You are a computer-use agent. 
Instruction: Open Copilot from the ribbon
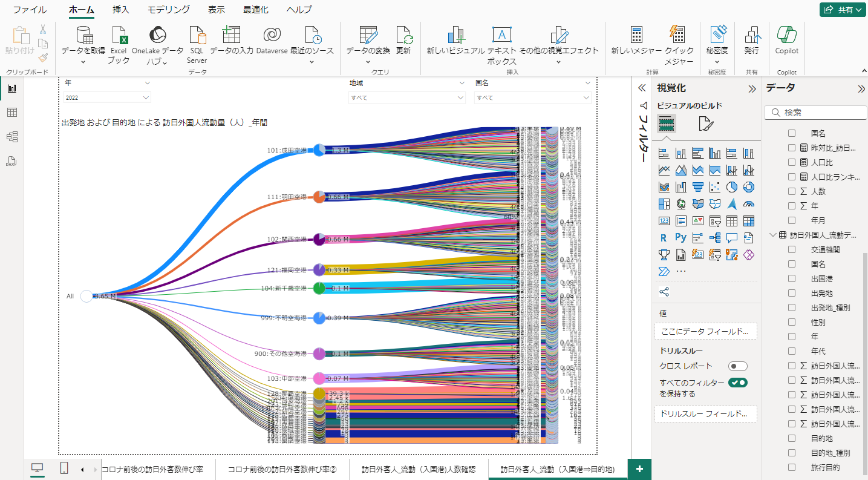click(x=786, y=36)
